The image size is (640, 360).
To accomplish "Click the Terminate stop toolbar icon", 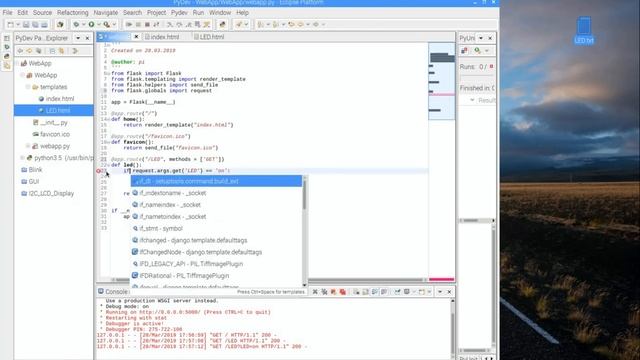I will tap(147, 24).
